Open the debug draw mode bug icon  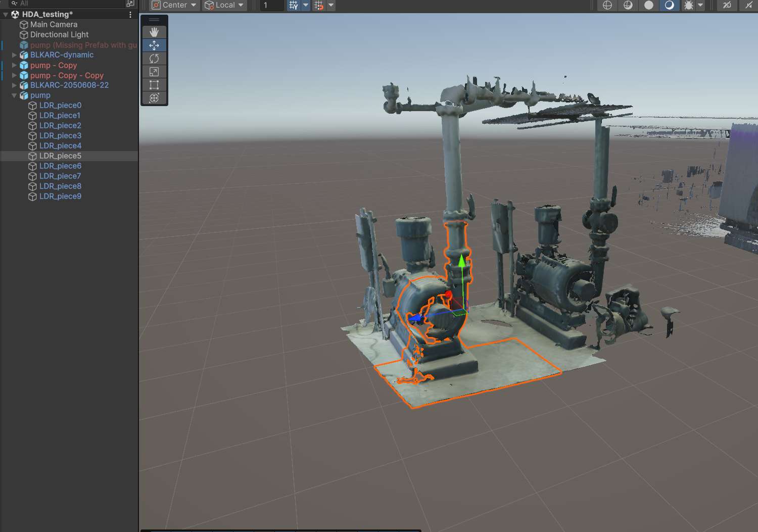click(x=688, y=5)
